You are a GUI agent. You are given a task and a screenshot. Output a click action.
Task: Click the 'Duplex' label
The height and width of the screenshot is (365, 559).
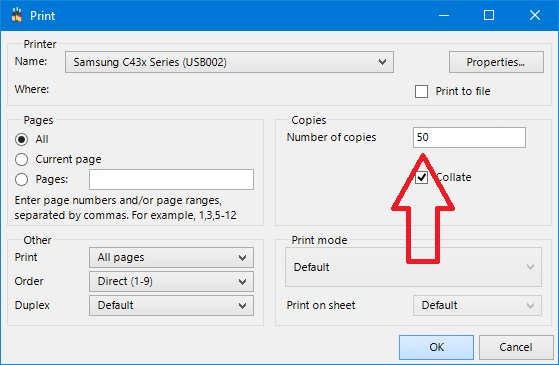point(32,305)
